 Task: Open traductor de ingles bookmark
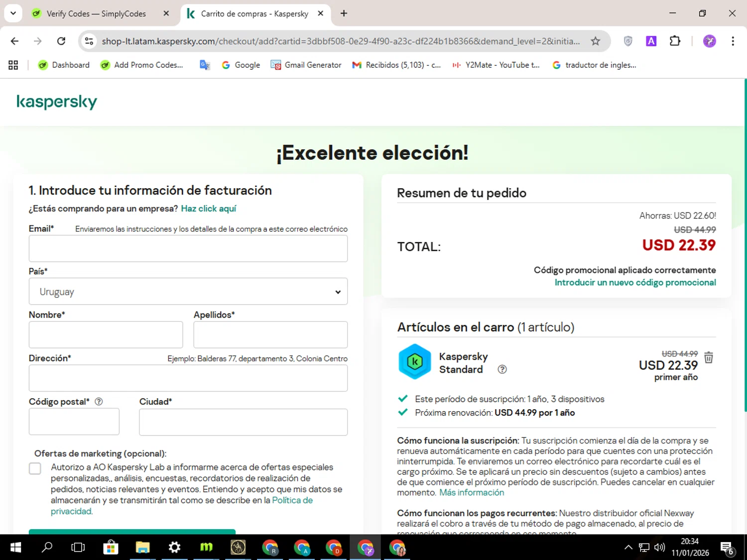(595, 65)
